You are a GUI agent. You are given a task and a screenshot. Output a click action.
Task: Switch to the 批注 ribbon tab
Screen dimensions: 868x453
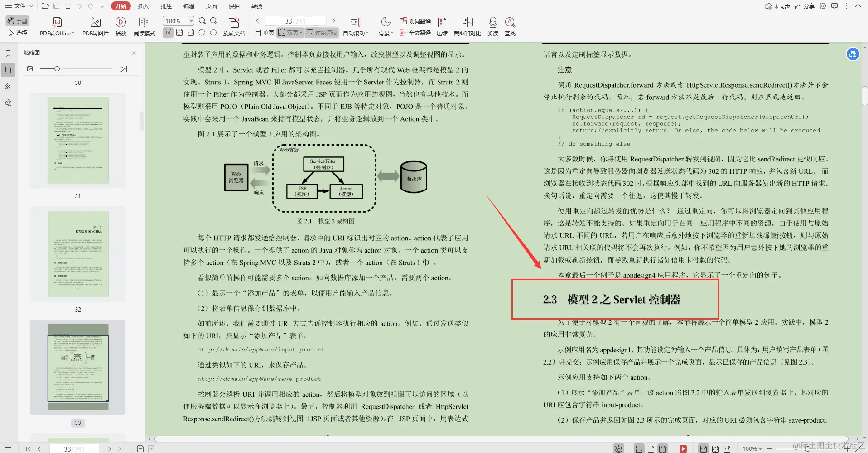[166, 6]
